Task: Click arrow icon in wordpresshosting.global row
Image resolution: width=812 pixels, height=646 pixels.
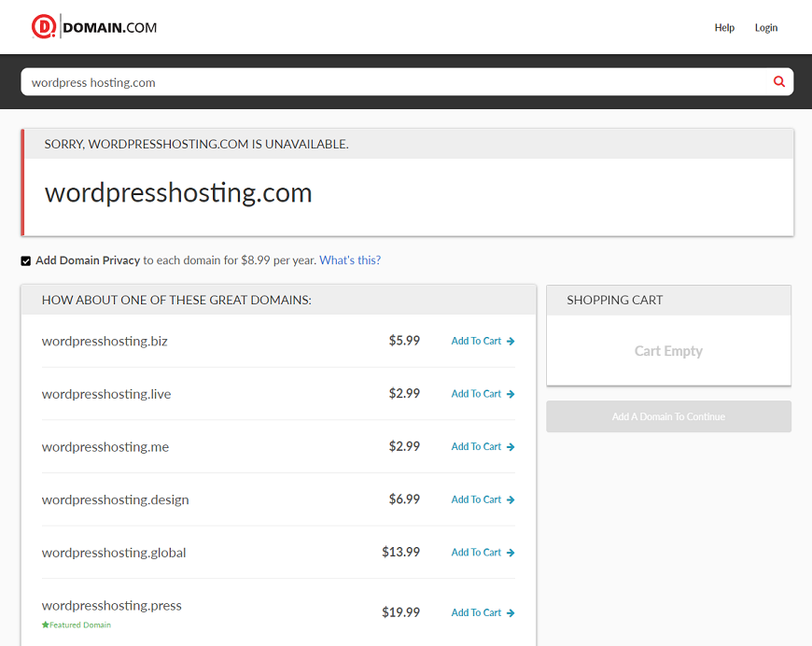Action: [511, 553]
